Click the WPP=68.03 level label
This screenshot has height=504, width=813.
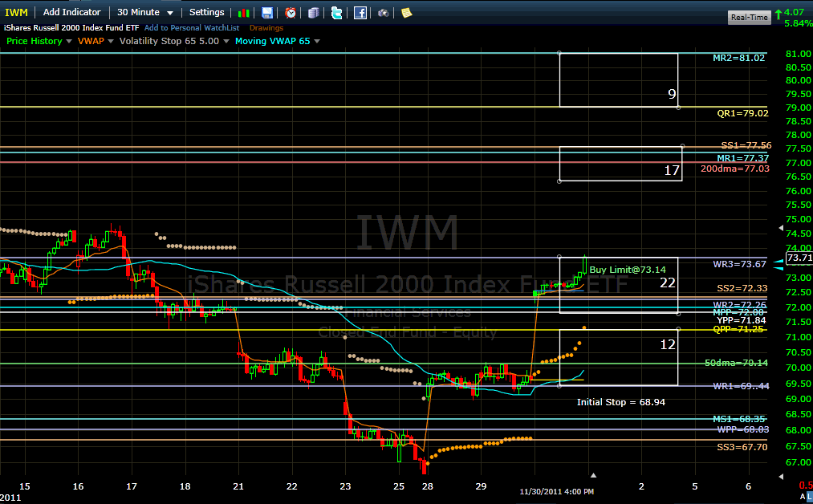[743, 429]
